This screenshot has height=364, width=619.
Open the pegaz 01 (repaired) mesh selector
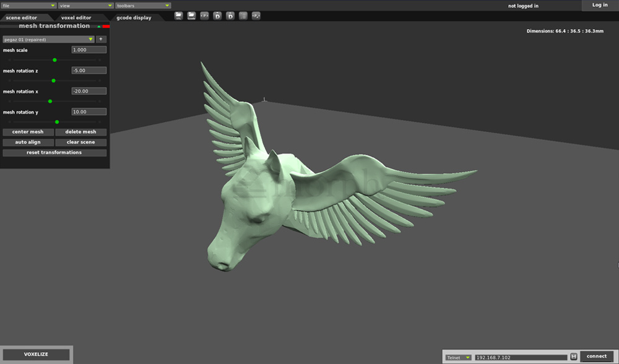pyautogui.click(x=48, y=39)
